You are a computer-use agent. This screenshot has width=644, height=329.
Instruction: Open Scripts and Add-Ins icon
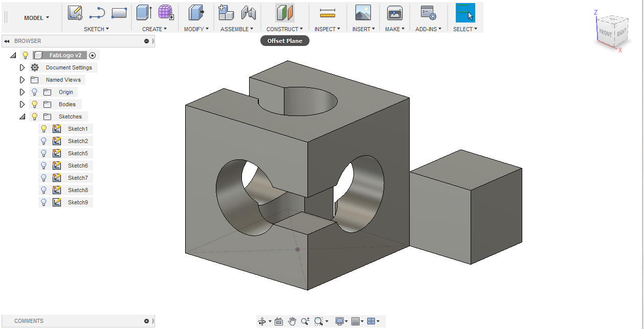pos(428,13)
